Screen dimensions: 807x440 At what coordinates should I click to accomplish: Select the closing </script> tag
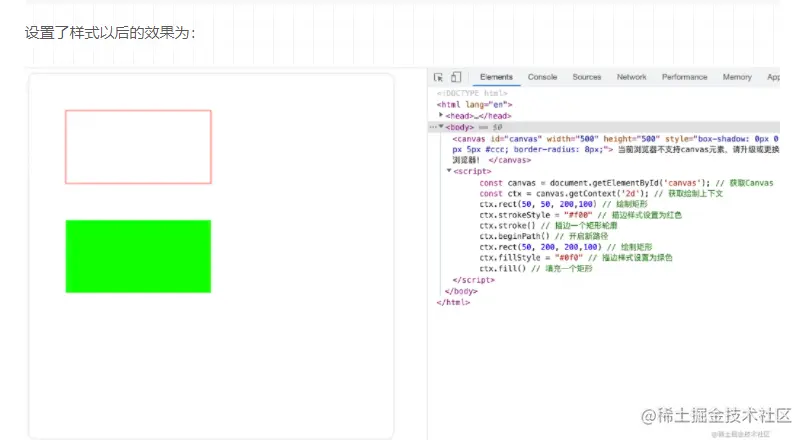point(473,280)
